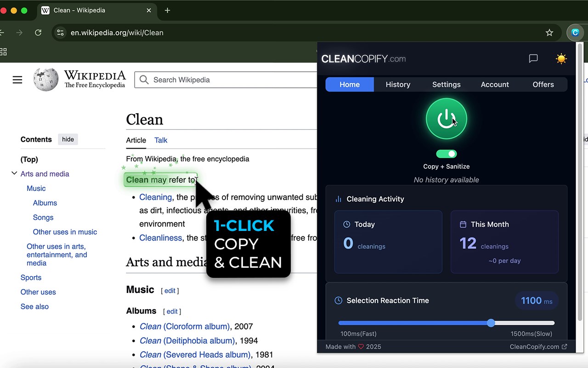Reload the page in browser toolbar
This screenshot has height=368, width=588.
38,33
